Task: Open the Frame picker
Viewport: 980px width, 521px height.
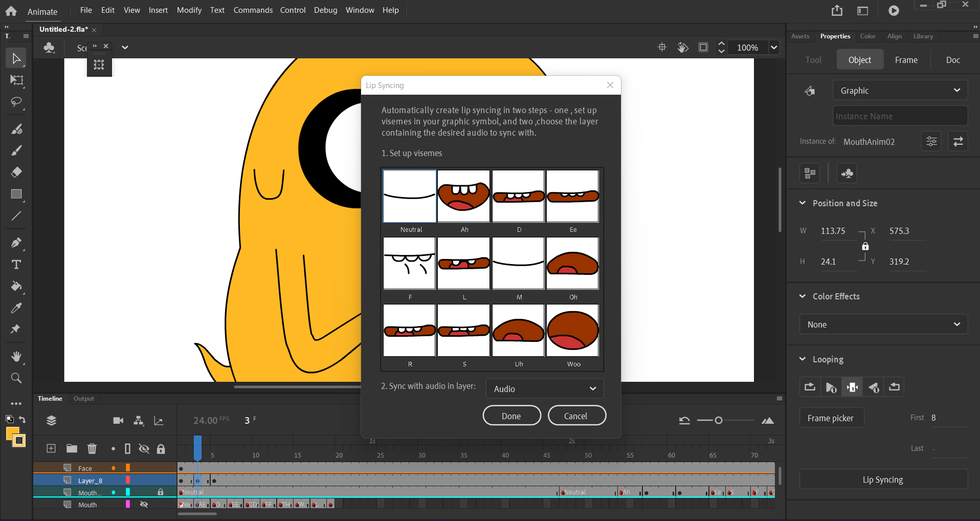Action: point(831,418)
